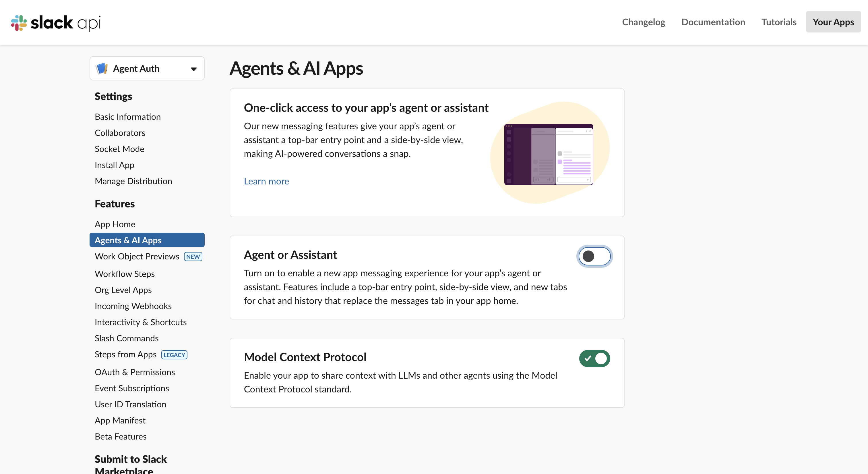
Task: Click the NEW badge beside Work Object Previews
Action: (193, 257)
